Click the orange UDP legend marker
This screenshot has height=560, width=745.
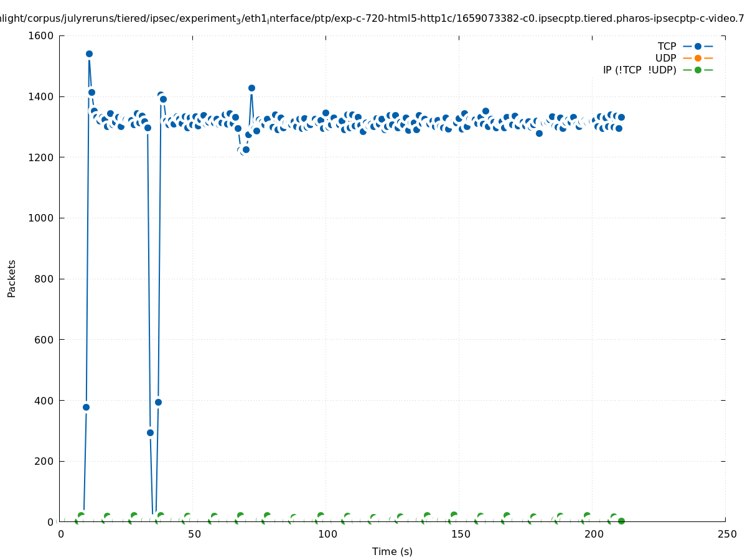pyautogui.click(x=698, y=58)
